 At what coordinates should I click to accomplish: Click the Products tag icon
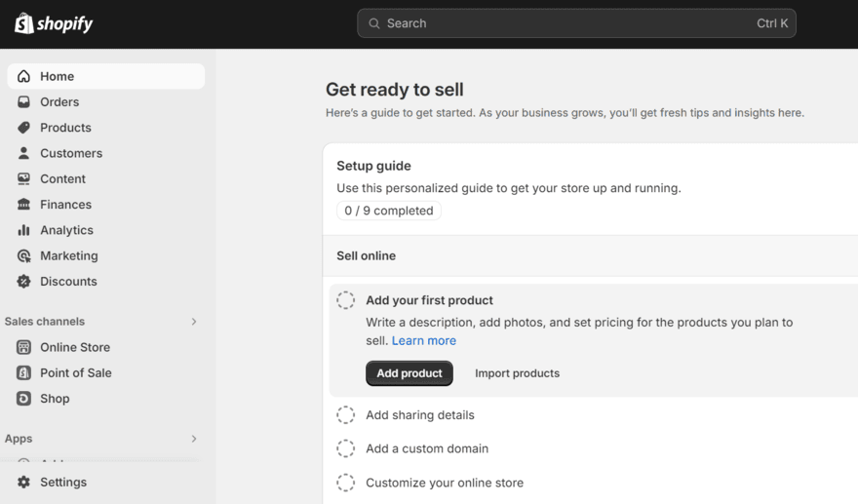23,128
